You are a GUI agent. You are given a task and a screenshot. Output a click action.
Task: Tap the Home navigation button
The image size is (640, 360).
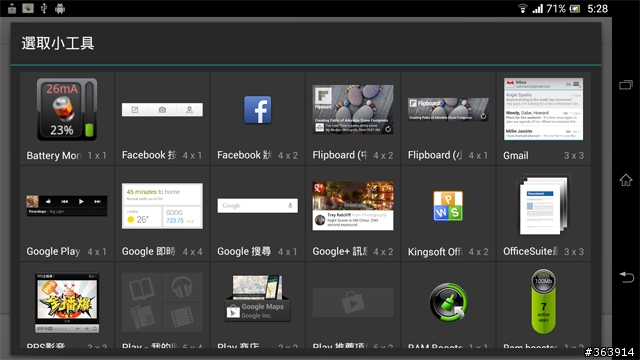click(626, 180)
